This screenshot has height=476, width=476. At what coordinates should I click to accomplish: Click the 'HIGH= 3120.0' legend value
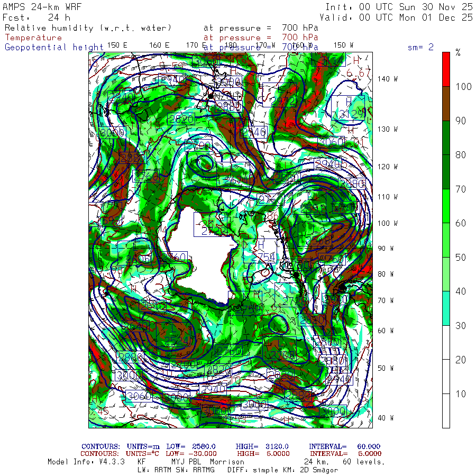262,446
